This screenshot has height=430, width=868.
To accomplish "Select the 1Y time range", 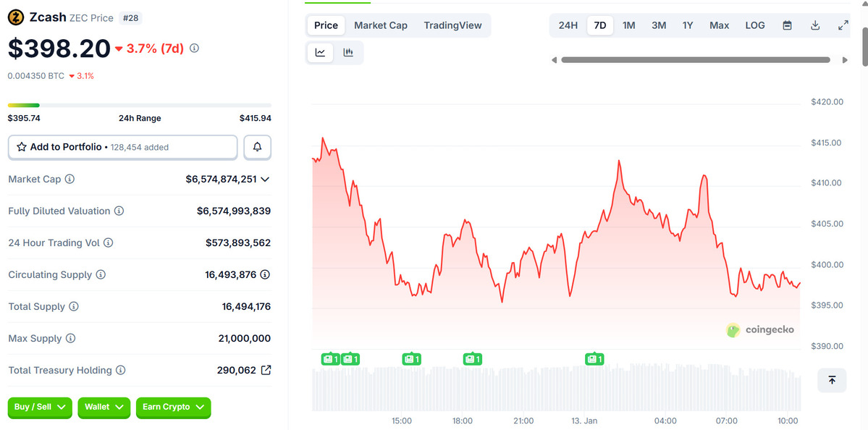I will coord(688,25).
